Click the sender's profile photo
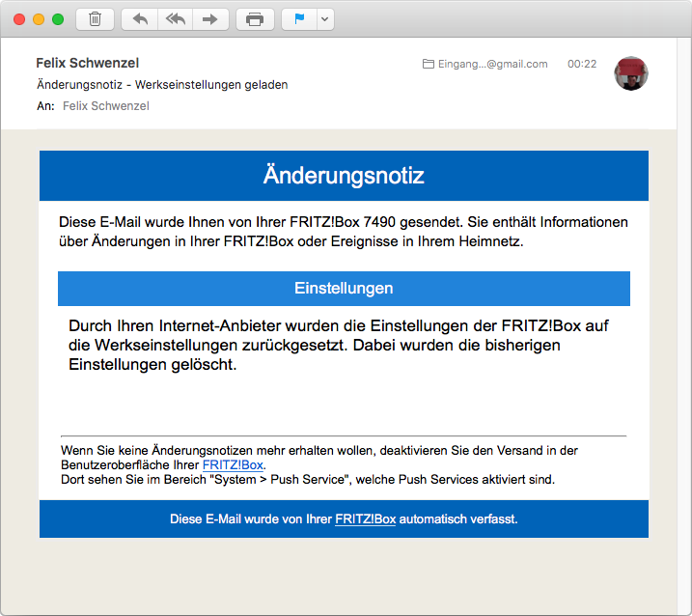This screenshot has height=616, width=692. [631, 73]
